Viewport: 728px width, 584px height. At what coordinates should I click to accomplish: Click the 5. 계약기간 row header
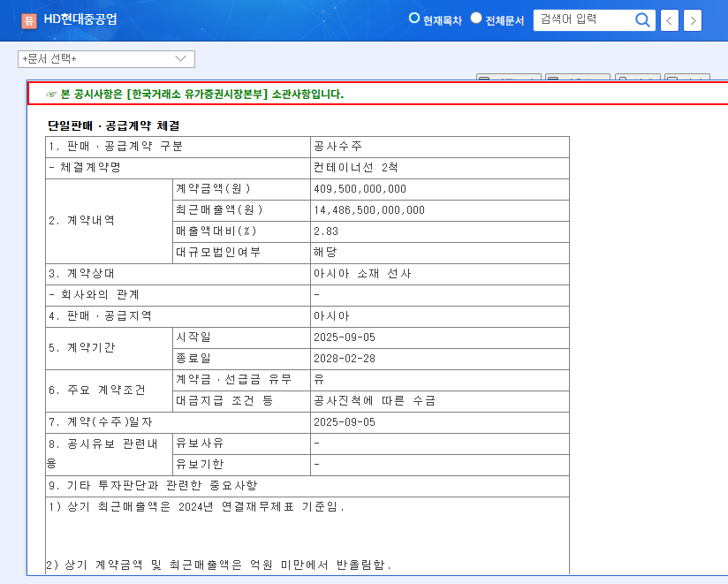(81, 347)
